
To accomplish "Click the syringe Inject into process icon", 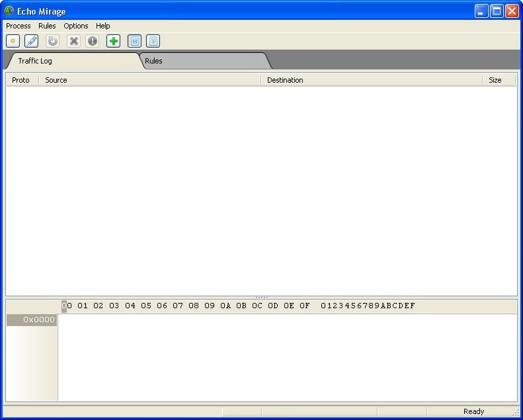I will click(x=32, y=41).
